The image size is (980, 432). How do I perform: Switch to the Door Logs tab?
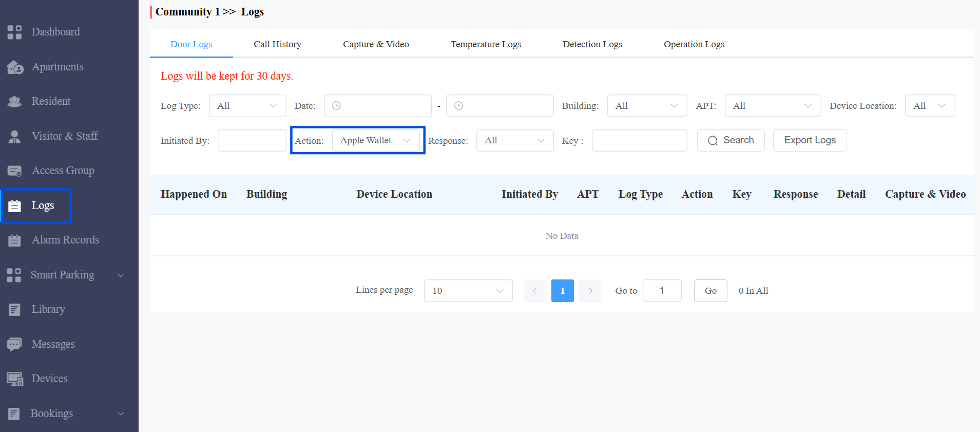[x=191, y=44]
